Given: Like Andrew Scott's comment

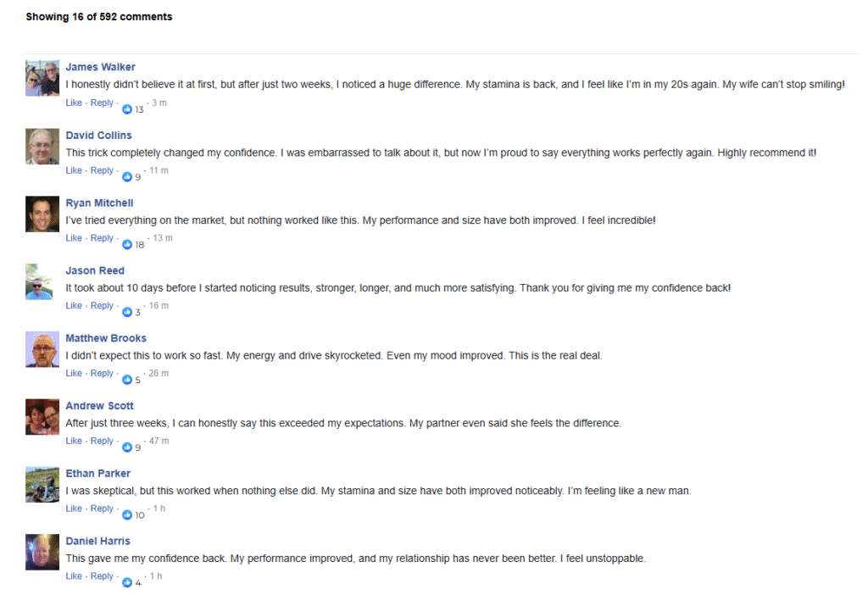Looking at the screenshot, I should 74,442.
